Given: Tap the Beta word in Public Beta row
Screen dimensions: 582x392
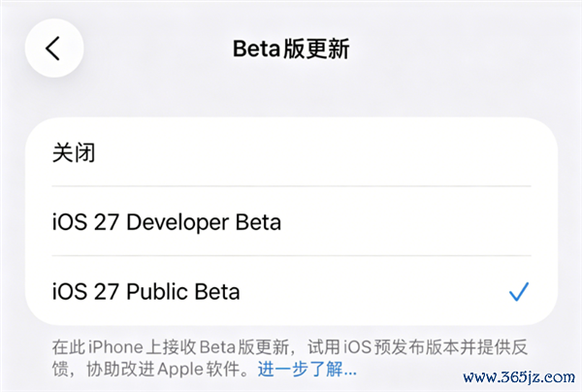Looking at the screenshot, I should [217, 292].
